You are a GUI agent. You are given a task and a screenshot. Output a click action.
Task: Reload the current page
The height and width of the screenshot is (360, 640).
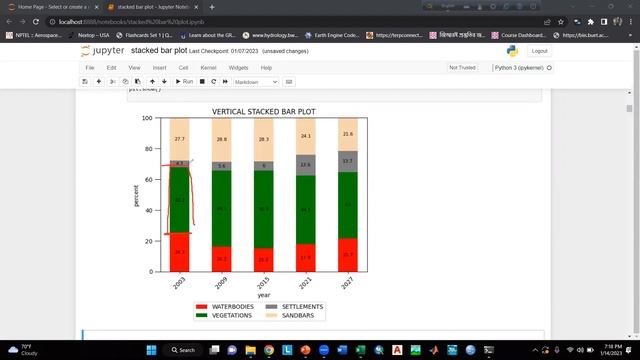[x=36, y=22]
